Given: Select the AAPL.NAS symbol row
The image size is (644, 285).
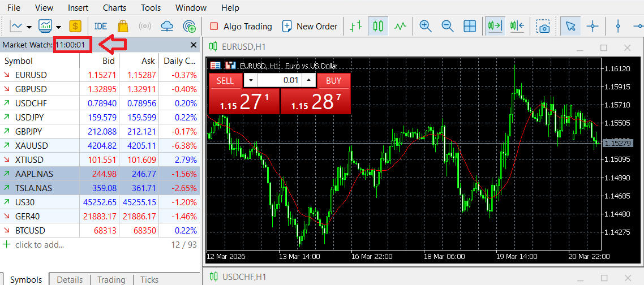Looking at the screenshot, I should click(x=100, y=174).
